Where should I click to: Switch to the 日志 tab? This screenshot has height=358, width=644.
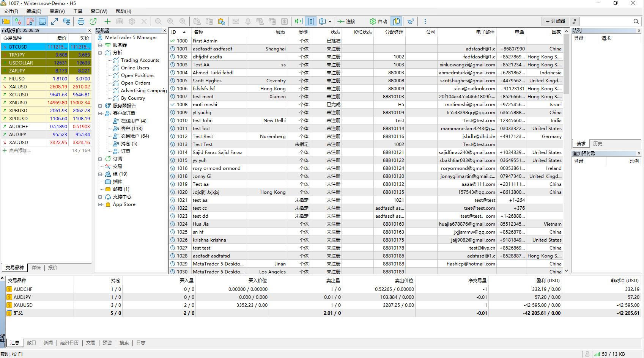click(141, 343)
